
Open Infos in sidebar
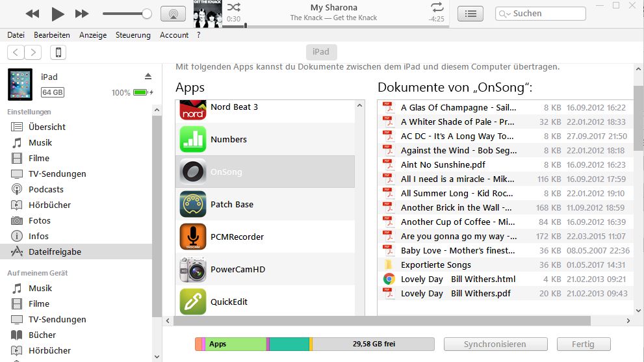(x=76, y=237)
